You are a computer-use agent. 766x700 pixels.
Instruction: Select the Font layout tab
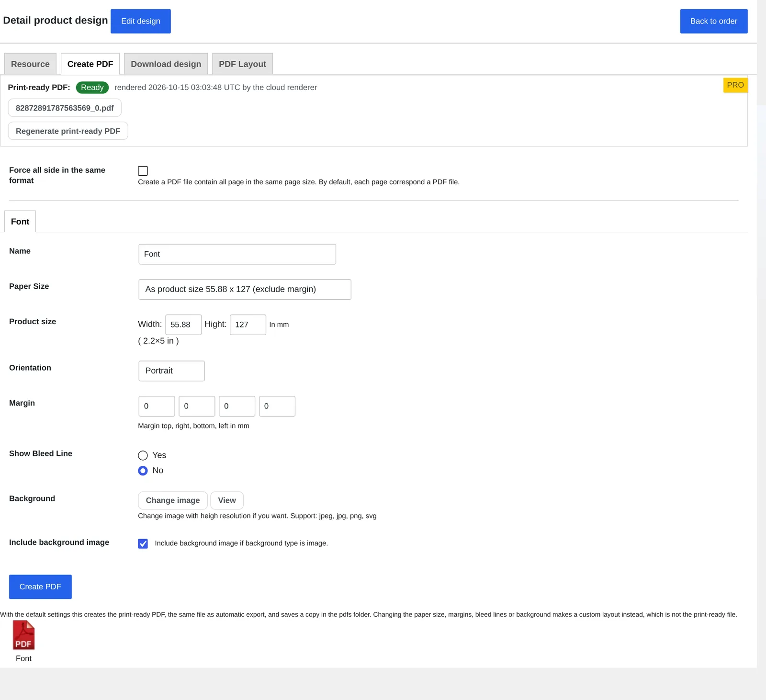pos(20,222)
